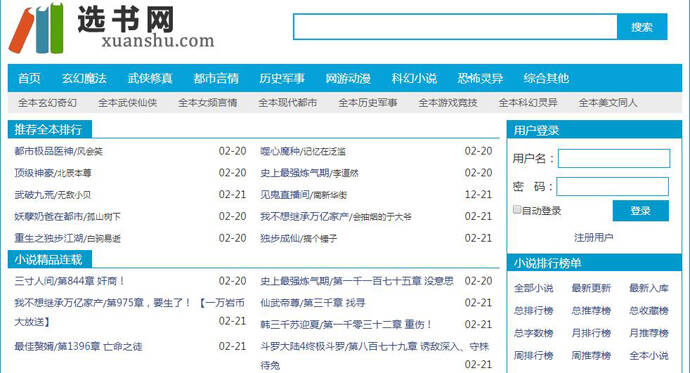Image resolution: width=690 pixels, height=373 pixels.
Task: Open 最新入库 ranking link
Action: click(649, 288)
